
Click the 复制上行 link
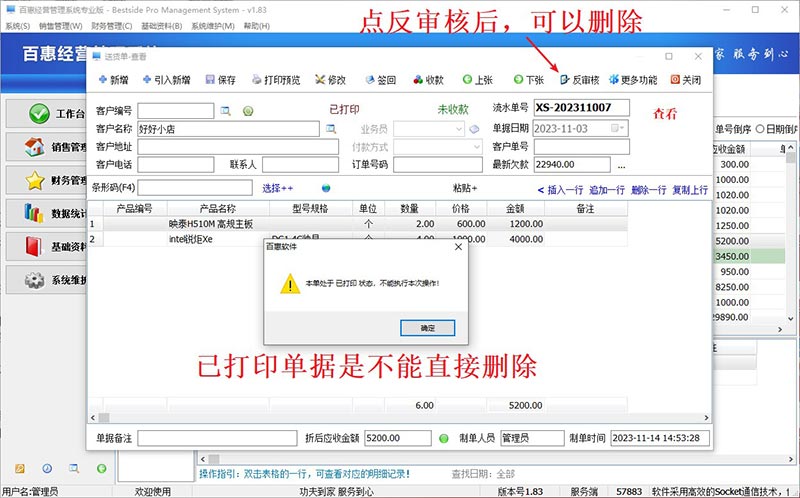(690, 190)
